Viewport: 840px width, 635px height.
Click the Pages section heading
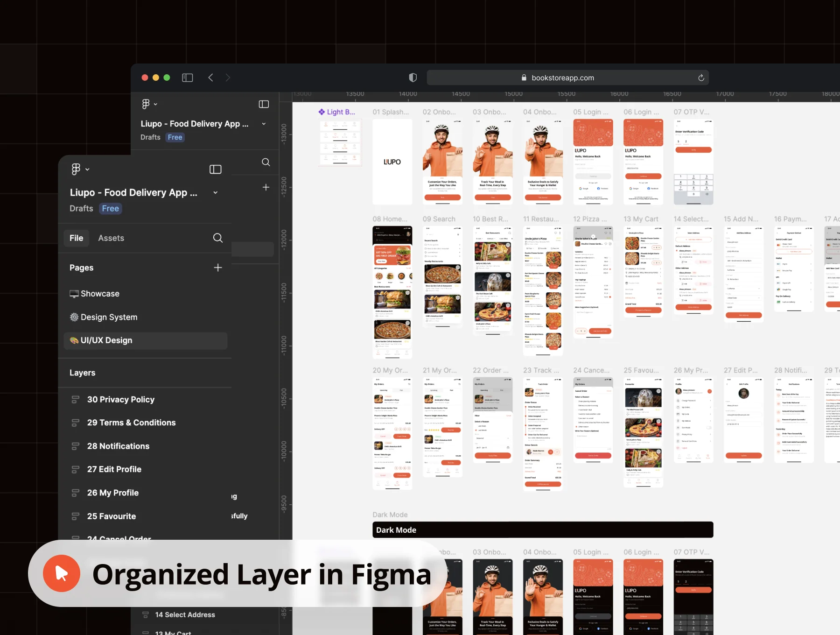82,268
